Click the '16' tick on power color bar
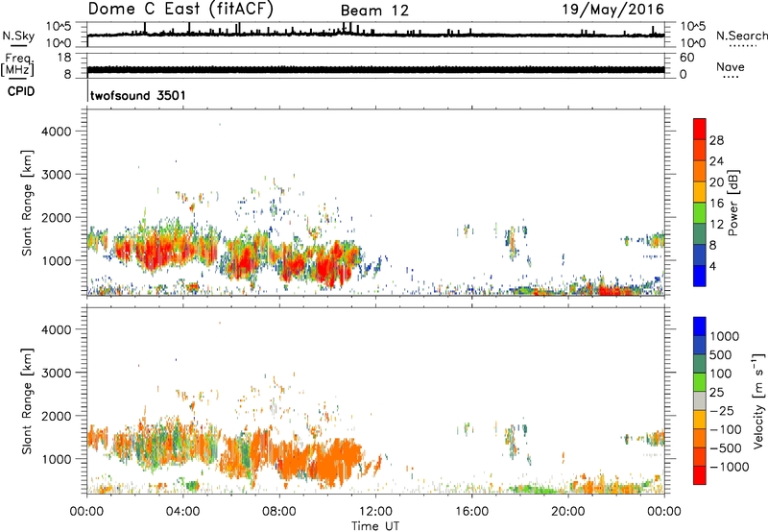 716,204
